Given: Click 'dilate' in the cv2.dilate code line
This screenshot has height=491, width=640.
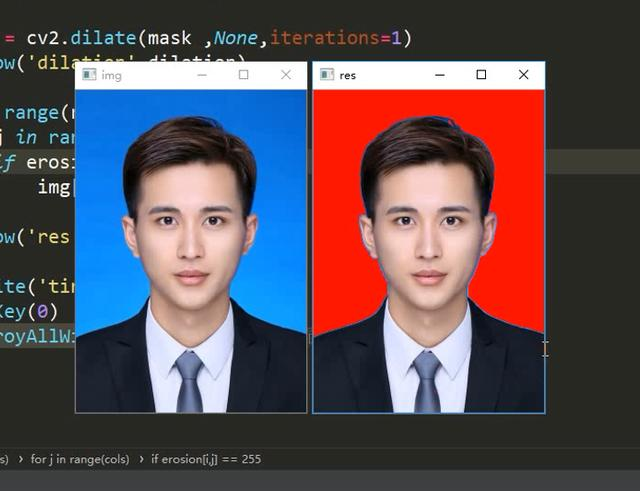Looking at the screenshot, I should [103, 38].
